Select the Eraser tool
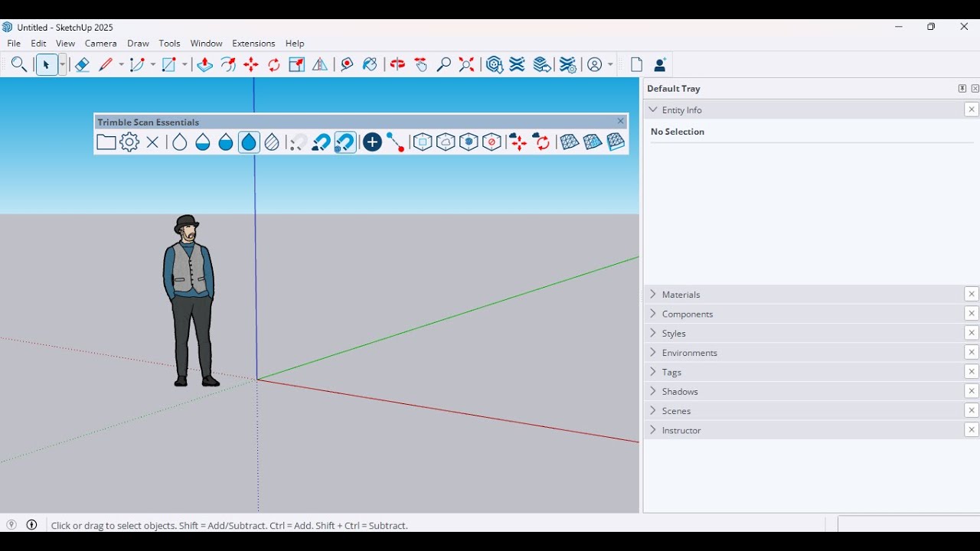 [x=82, y=65]
